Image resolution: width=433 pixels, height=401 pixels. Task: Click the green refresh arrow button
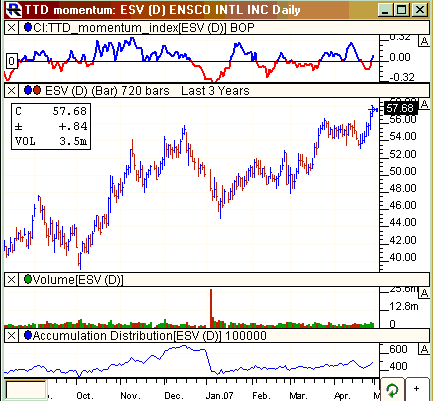[x=392, y=389]
